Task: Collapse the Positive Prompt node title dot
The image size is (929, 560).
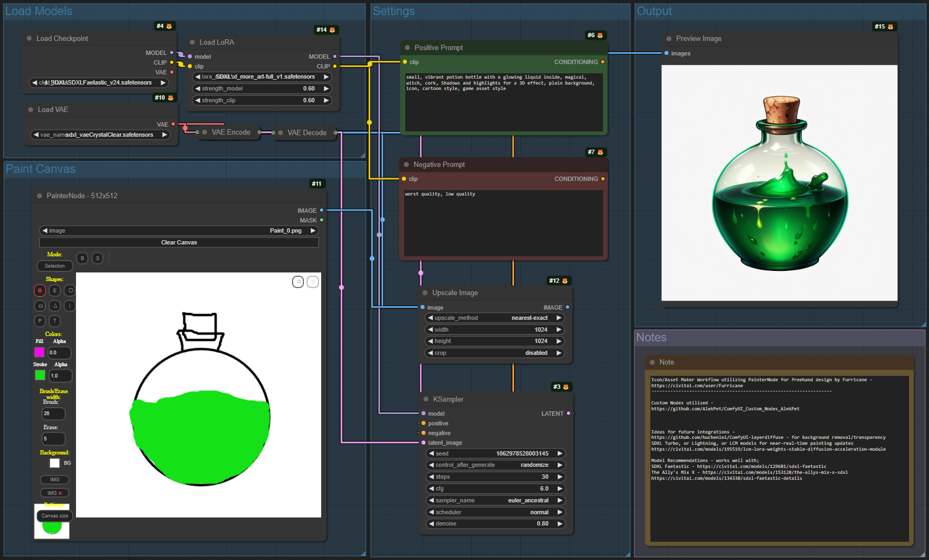Action: [x=407, y=47]
